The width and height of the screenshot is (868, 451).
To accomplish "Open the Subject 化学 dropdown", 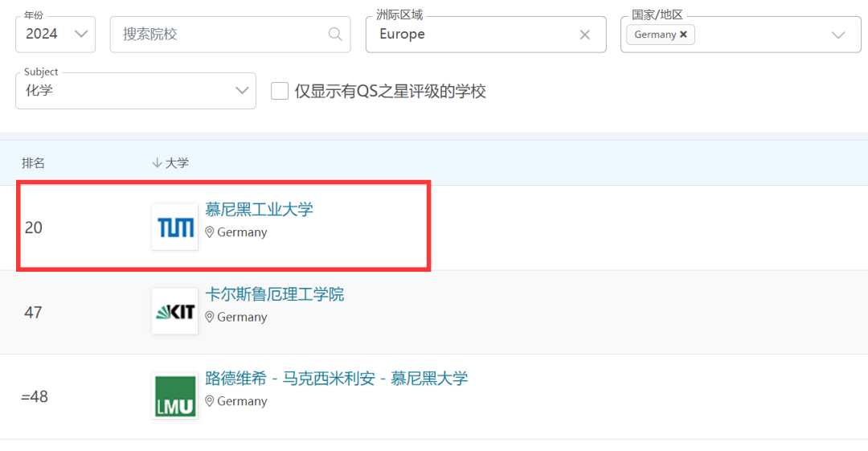I will pos(136,91).
